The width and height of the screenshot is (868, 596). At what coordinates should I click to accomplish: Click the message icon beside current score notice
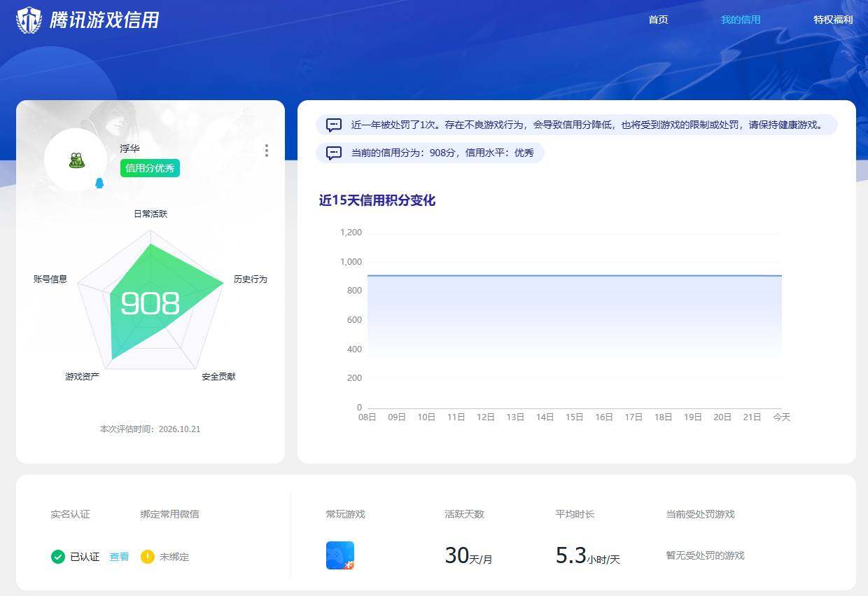pos(334,153)
